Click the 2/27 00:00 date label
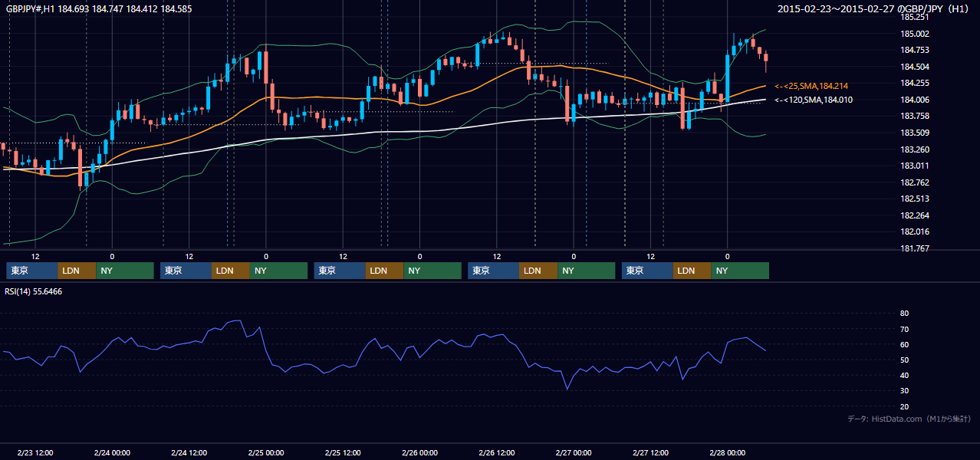Viewport: 980px width, 460px height. pos(574,453)
